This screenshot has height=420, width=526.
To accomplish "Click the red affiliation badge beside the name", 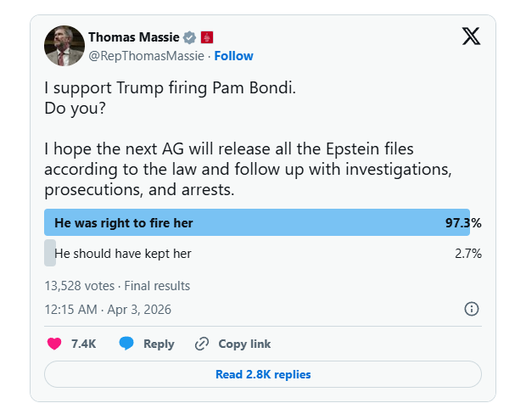I will pos(206,37).
